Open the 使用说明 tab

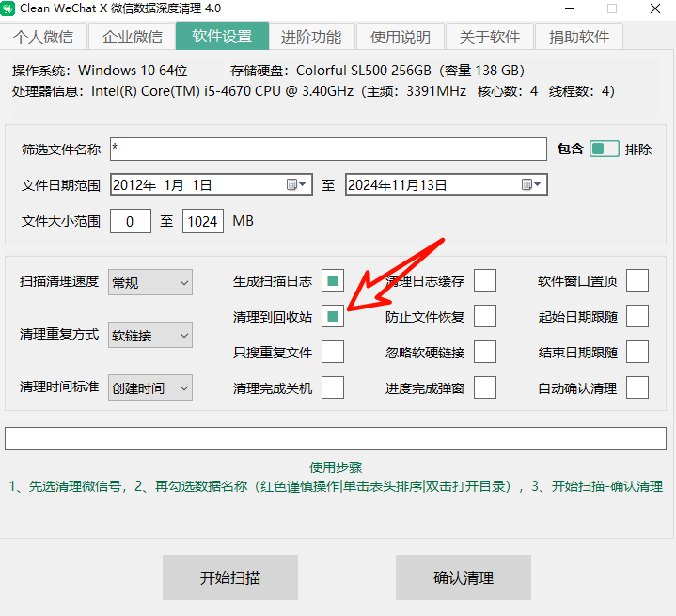coord(401,37)
